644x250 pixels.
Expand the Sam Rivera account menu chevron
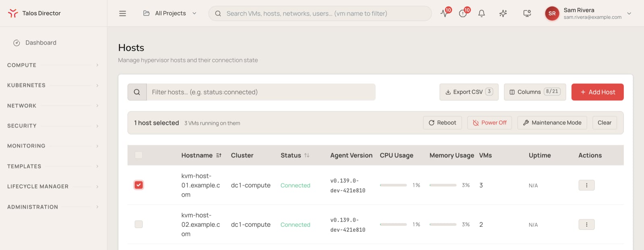[629, 13]
